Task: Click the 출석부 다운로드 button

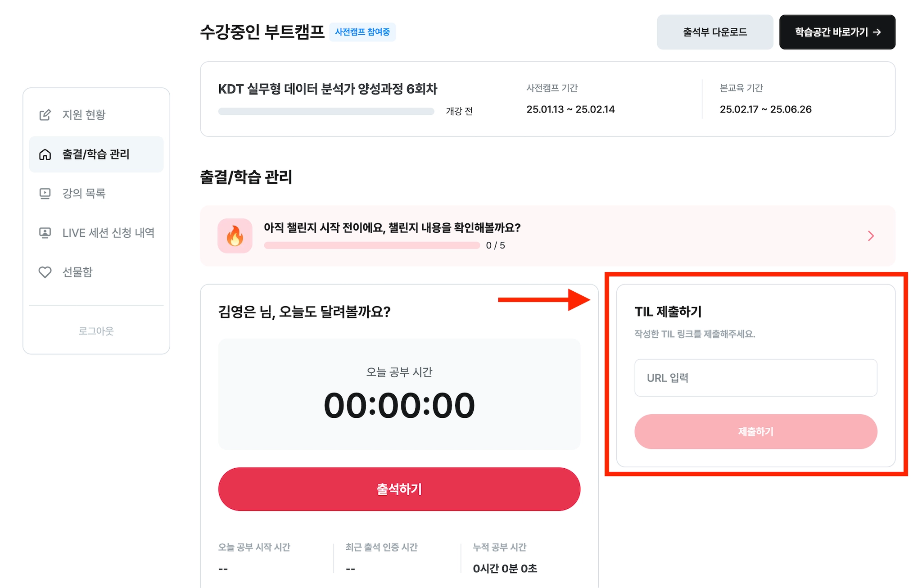Action: coord(715,32)
